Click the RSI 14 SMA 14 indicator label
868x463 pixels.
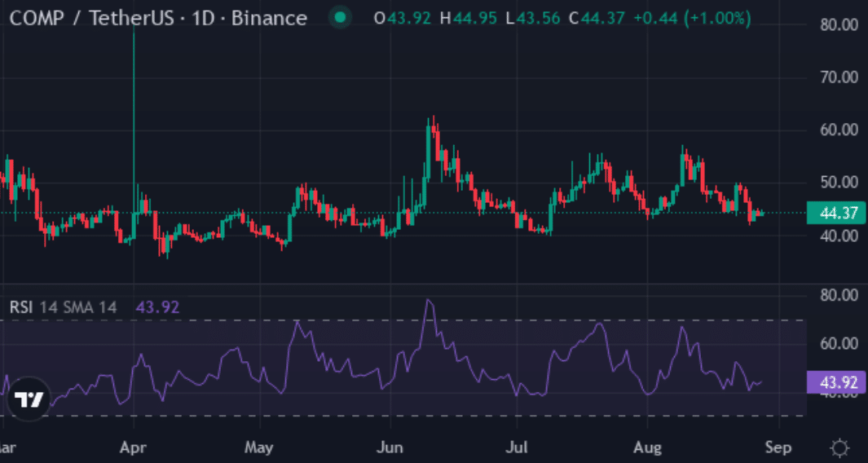point(64,306)
